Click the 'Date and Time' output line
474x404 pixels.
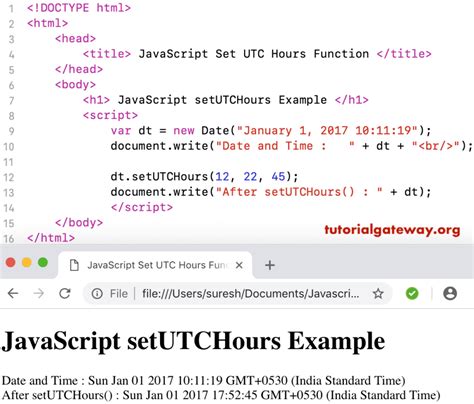203,380
